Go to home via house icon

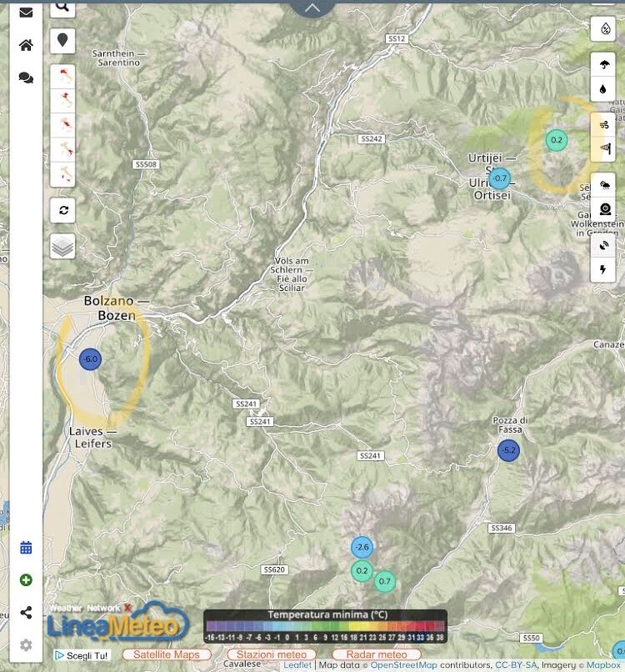(26, 45)
